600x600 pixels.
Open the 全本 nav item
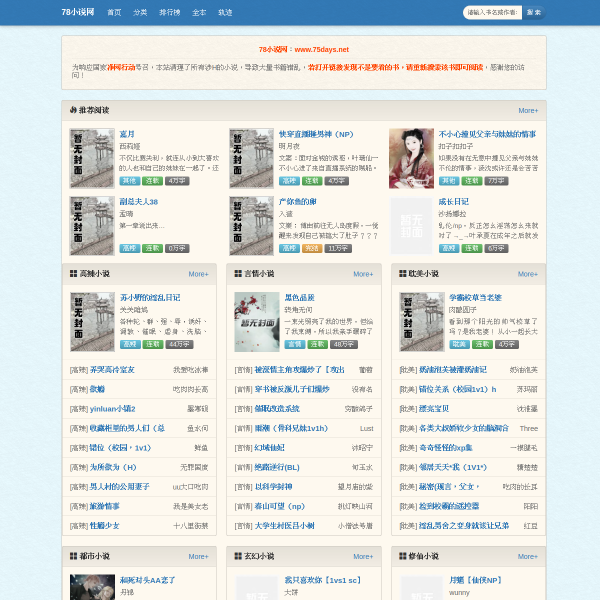pos(199,13)
